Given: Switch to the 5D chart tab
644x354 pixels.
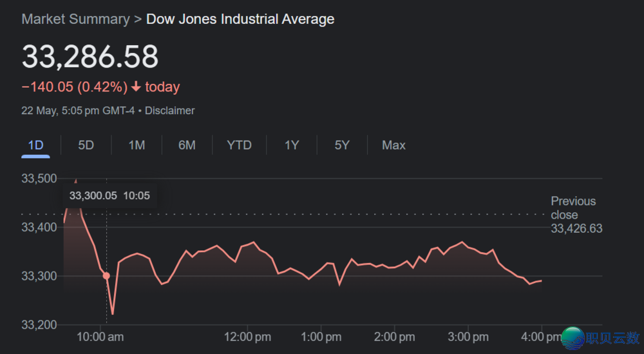Looking at the screenshot, I should pos(86,145).
